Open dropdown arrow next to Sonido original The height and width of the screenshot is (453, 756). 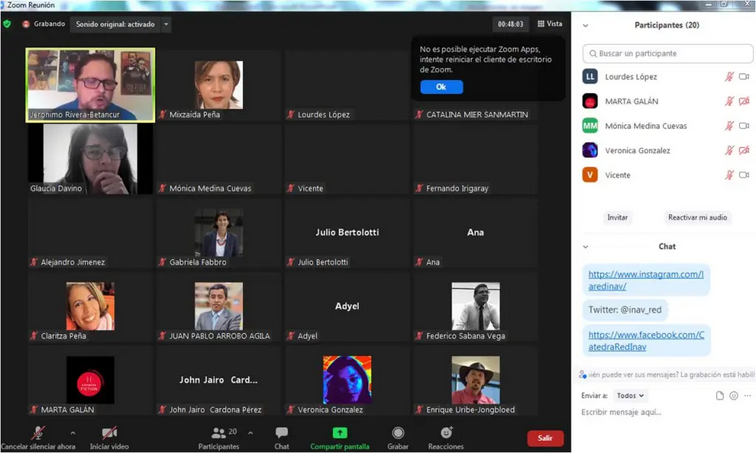166,24
